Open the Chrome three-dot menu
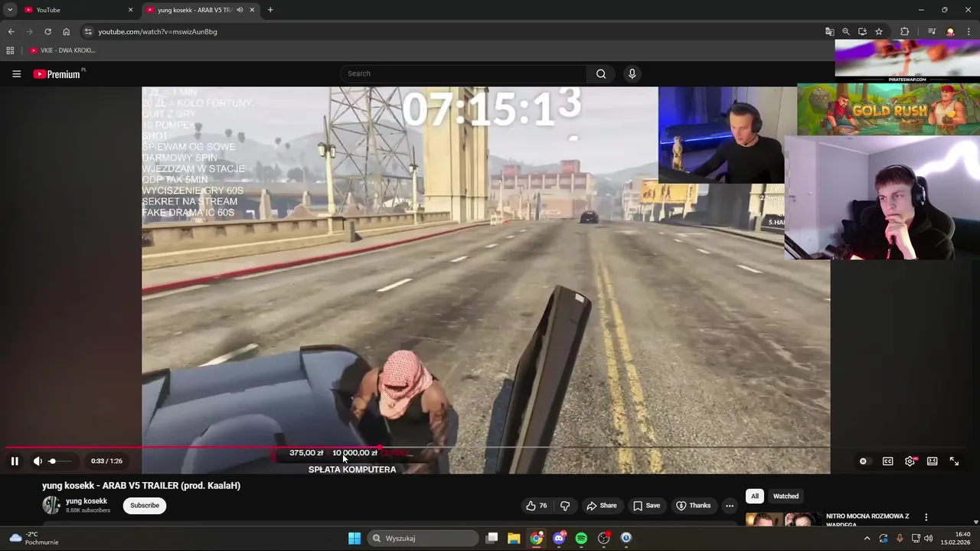 [969, 31]
